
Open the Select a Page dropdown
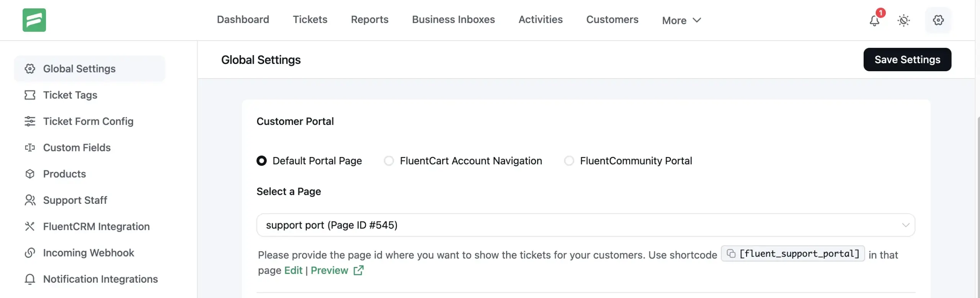(x=586, y=225)
